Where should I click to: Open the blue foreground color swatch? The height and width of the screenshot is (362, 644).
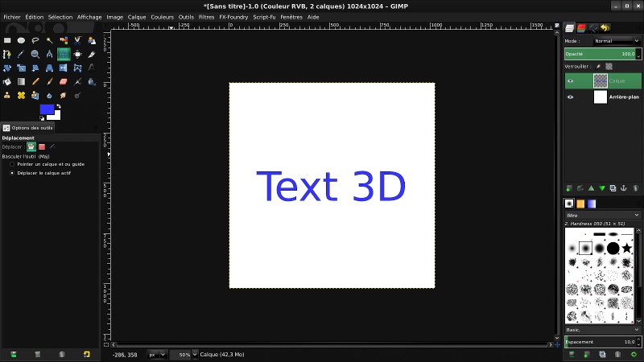[46, 109]
